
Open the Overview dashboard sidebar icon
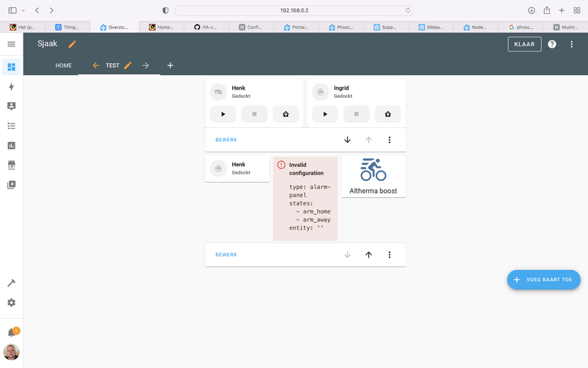point(11,67)
